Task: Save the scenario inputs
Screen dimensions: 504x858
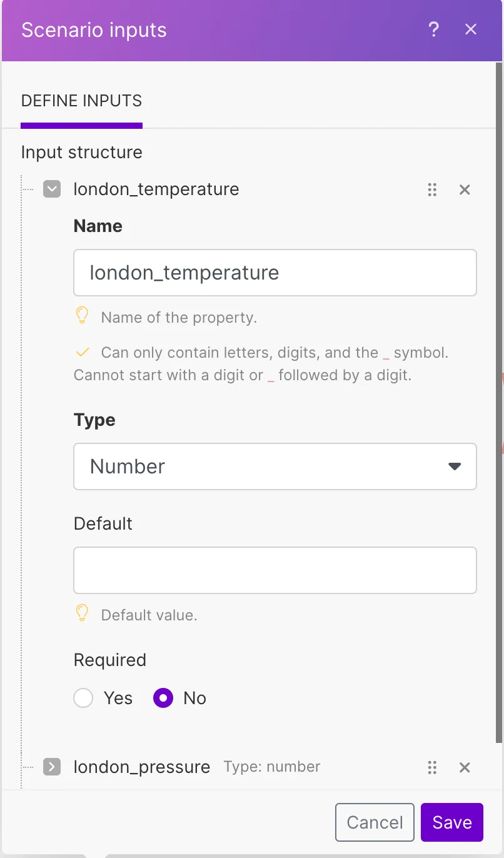Action: [452, 822]
